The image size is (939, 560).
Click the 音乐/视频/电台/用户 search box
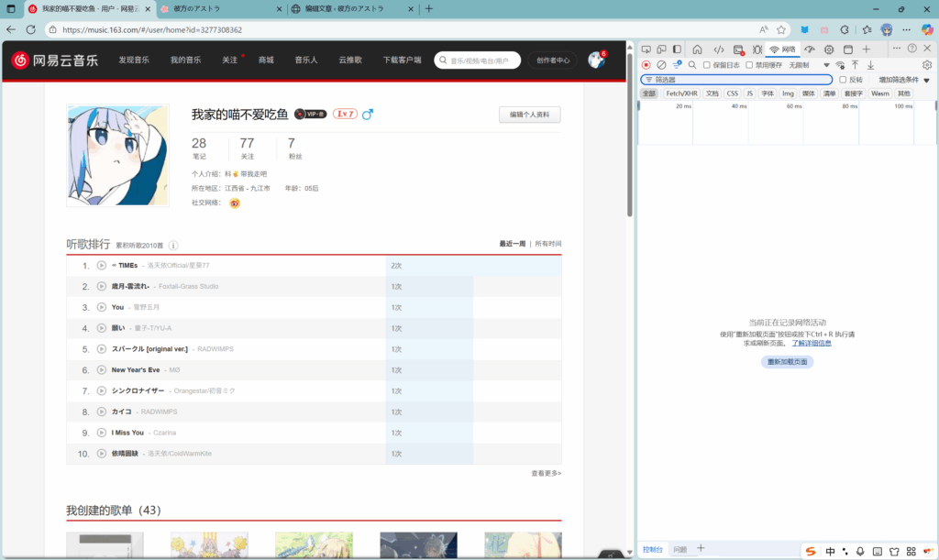(478, 60)
